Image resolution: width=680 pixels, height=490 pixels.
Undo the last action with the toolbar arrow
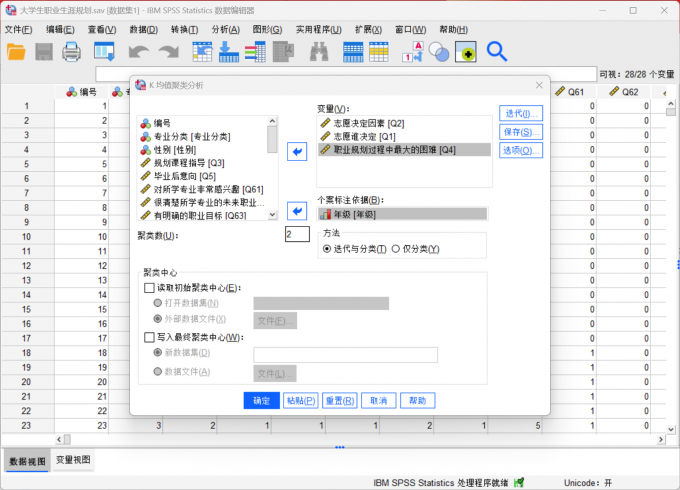pos(139,52)
